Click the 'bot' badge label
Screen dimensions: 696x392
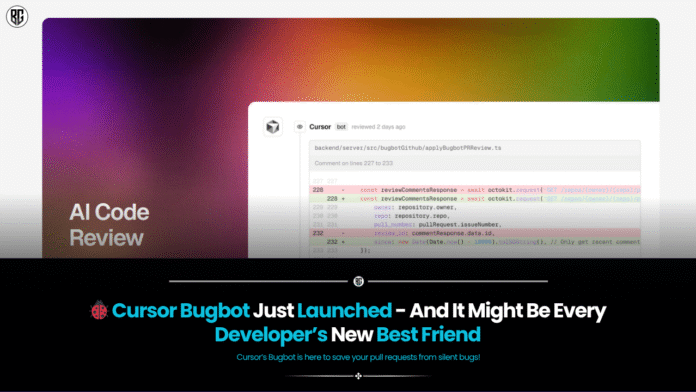click(341, 127)
